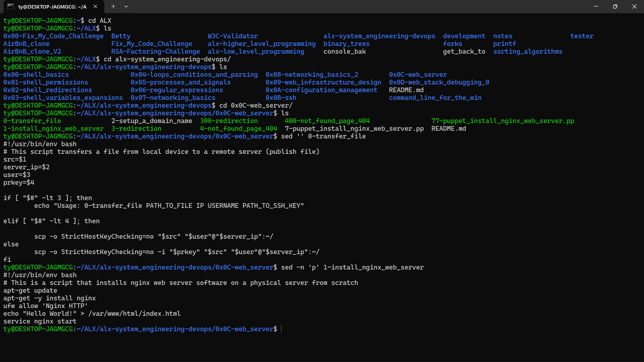Viewport: 644px width, 362px height.
Task: Click the scp line containing -i "$prkey"
Action: coord(177,252)
